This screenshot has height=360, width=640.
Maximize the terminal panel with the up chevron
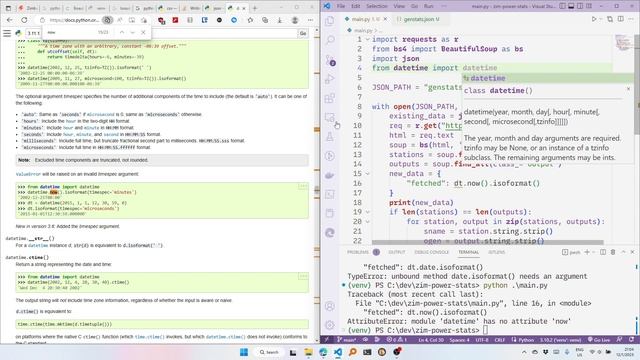pos(623,252)
